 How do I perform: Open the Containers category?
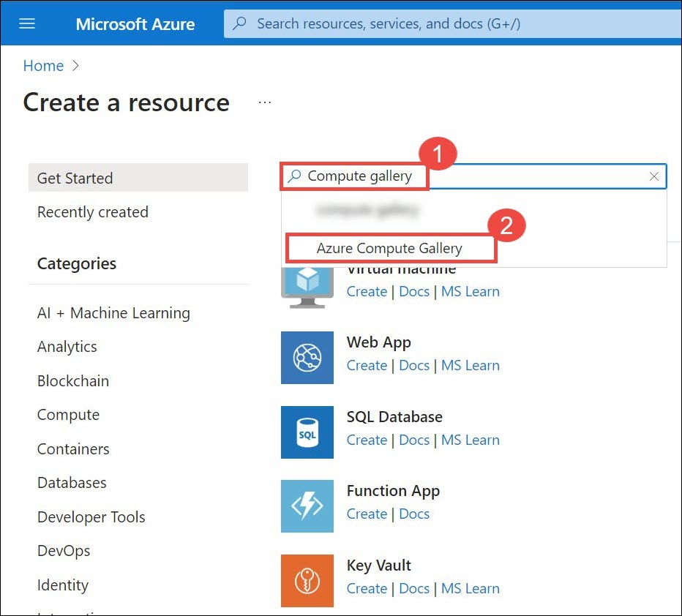73,448
